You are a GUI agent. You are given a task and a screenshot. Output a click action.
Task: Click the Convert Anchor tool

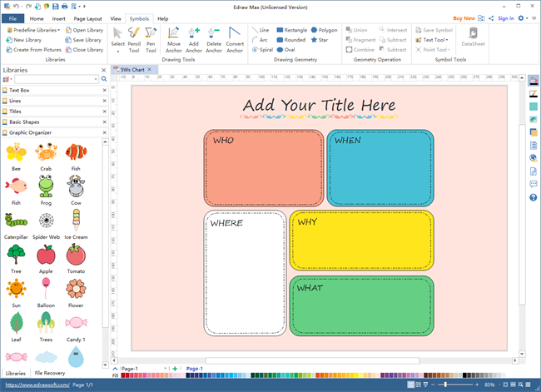(235, 38)
